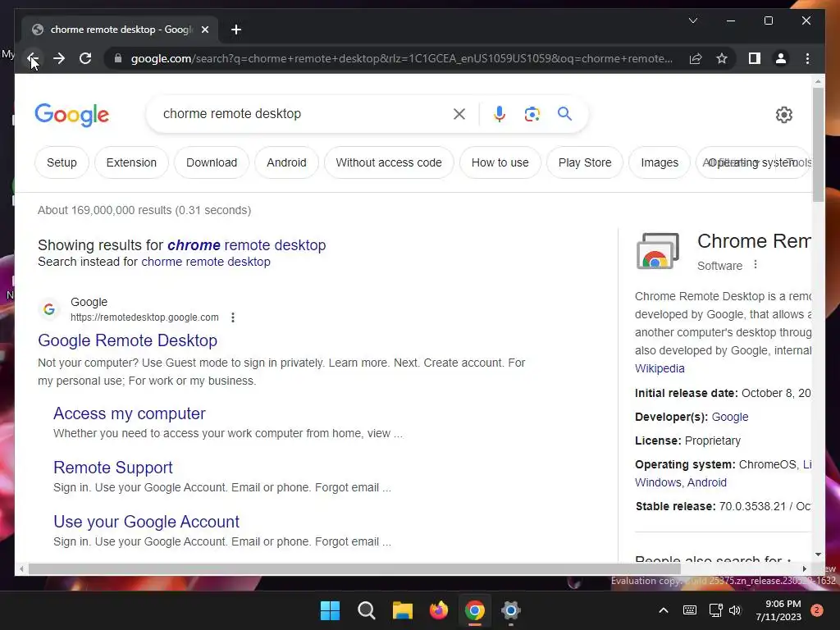Screen dimensions: 840x630
Task: Open Google quick settings gear
Action: [783, 114]
